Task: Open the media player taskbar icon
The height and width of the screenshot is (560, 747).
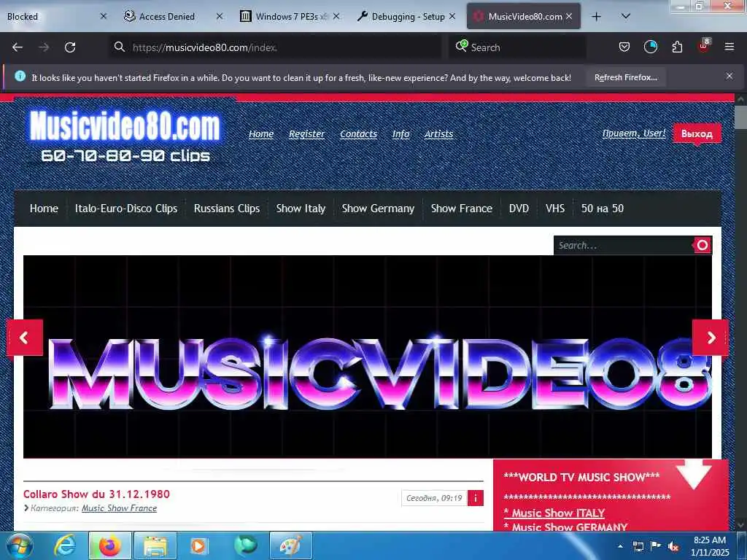Action: [198, 545]
